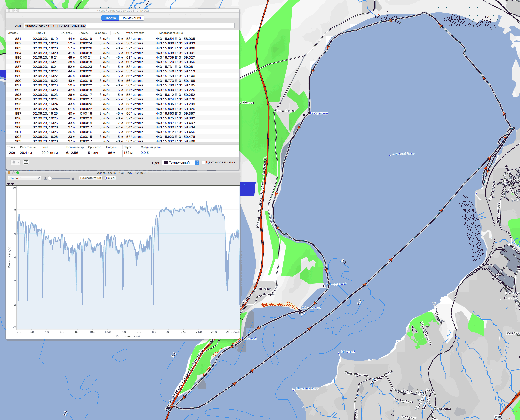Screen dimensions: 520x420
Task: Enable Центрировать по checkbox
Action: [203, 162]
